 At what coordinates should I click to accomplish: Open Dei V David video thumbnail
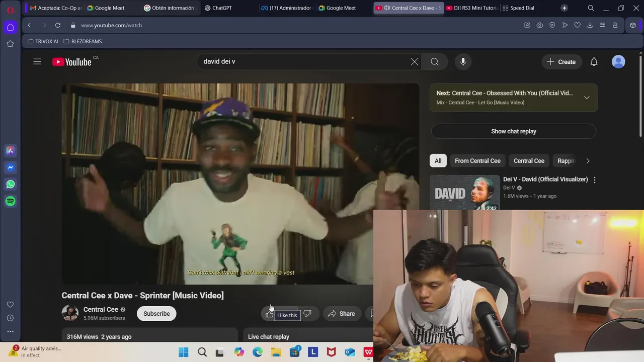tap(464, 193)
